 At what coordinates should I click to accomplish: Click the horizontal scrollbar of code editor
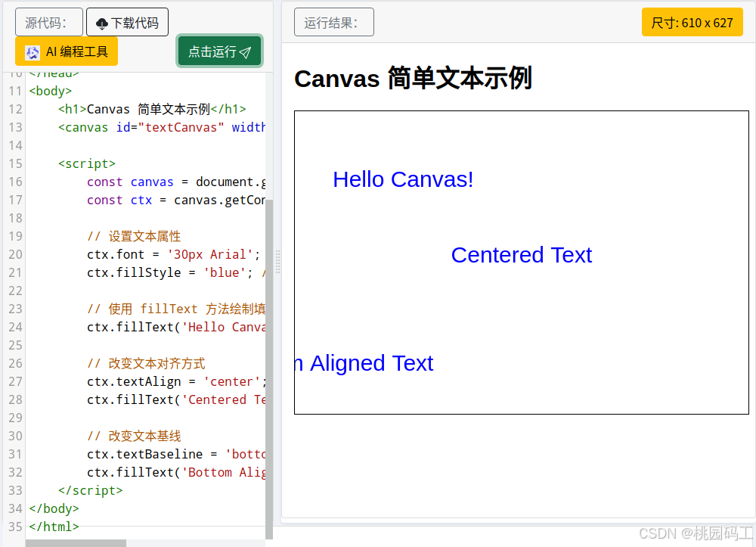(x=76, y=543)
